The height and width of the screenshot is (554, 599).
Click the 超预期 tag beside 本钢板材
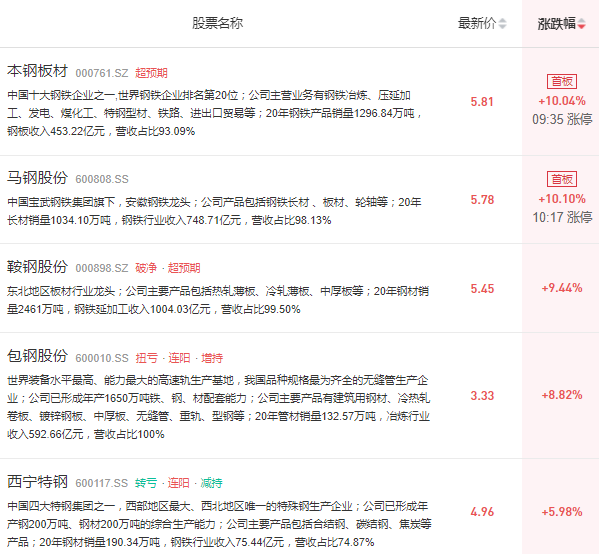[x=151, y=73]
